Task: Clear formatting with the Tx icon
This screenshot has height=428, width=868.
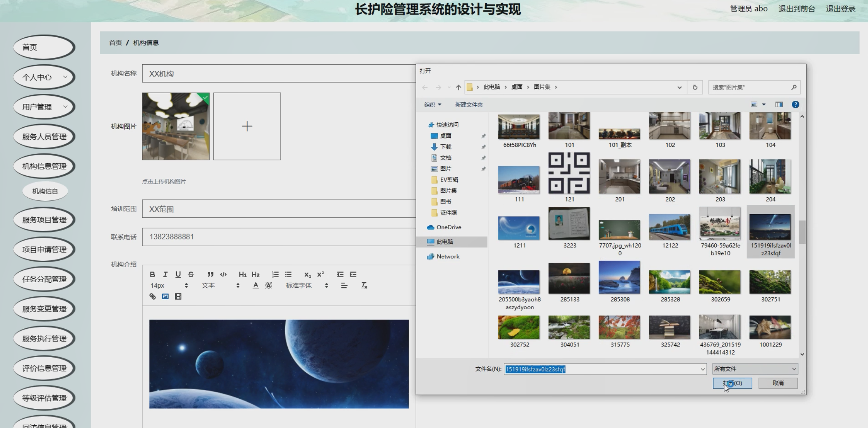Action: pyautogui.click(x=364, y=285)
